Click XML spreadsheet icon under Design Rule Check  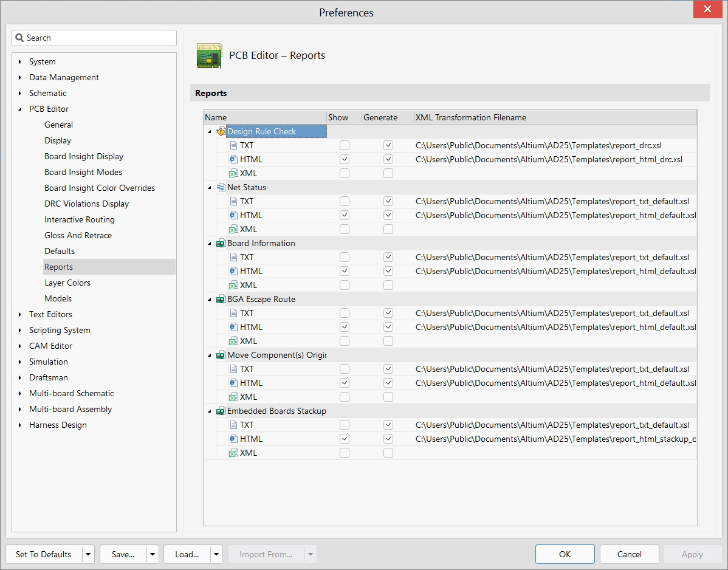click(x=233, y=174)
